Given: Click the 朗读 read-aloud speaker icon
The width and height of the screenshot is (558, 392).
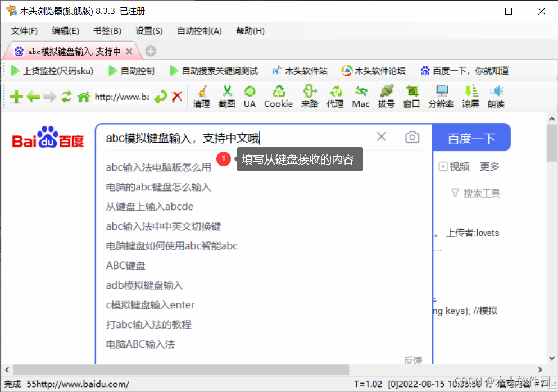Looking at the screenshot, I should coord(496,96).
